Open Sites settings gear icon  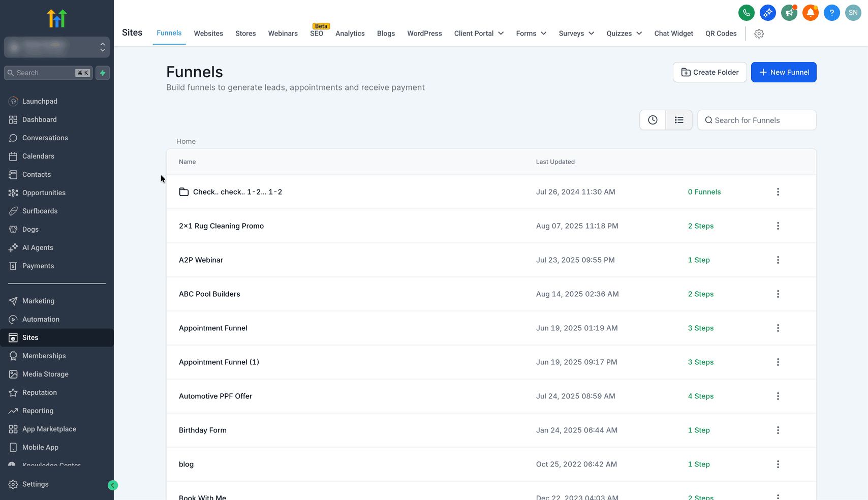(x=759, y=34)
